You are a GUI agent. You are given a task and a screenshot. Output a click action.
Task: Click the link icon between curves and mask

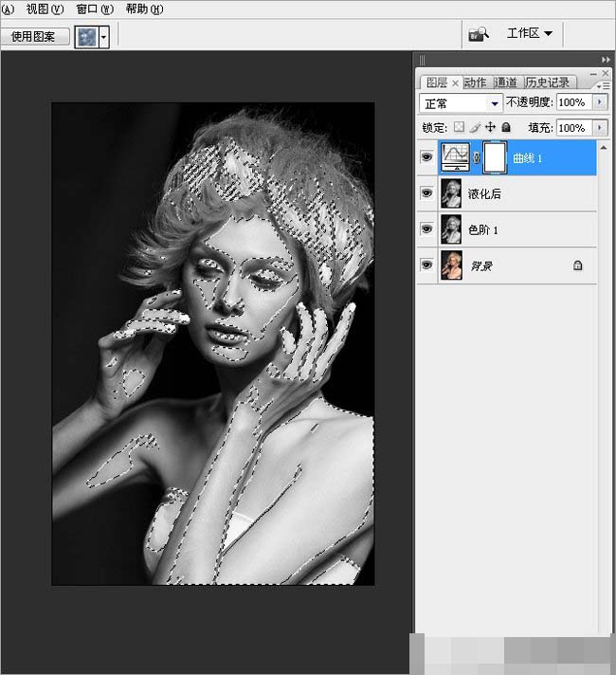click(x=476, y=157)
